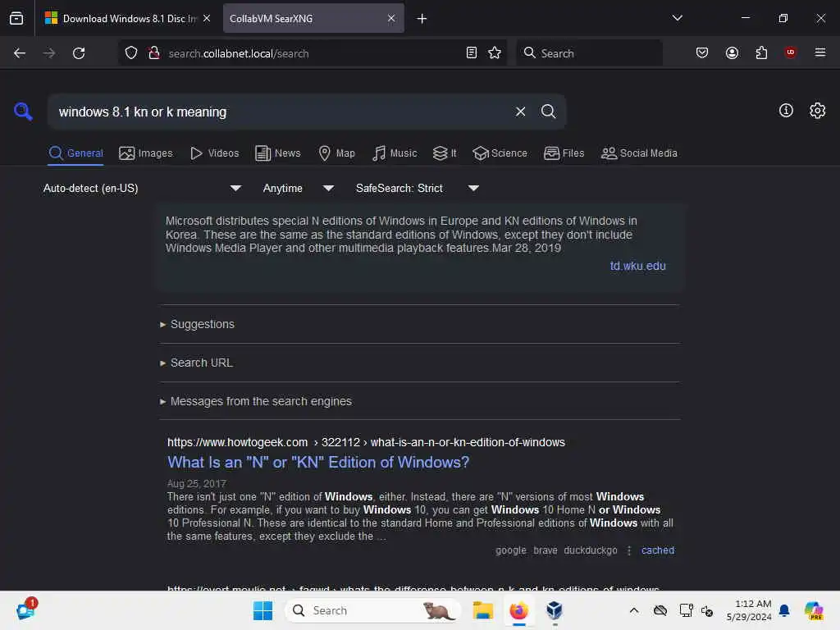Switch to Images search category
The image size is (840, 630).
pyautogui.click(x=146, y=153)
